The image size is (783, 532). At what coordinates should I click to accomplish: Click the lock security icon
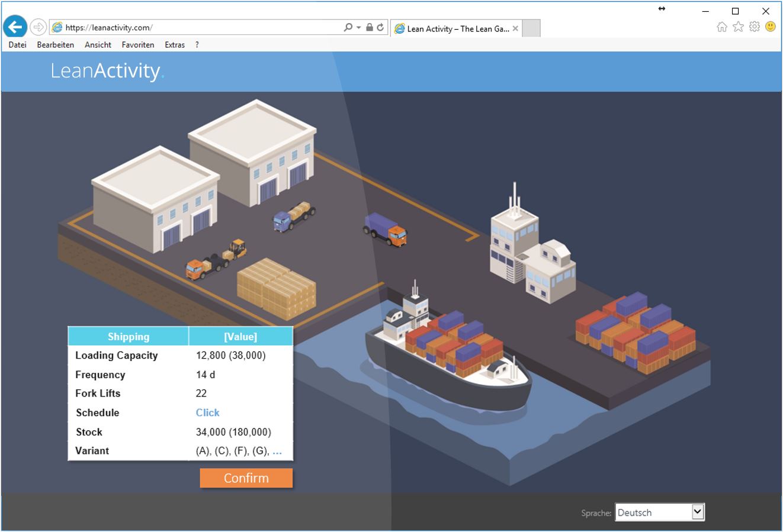[369, 27]
